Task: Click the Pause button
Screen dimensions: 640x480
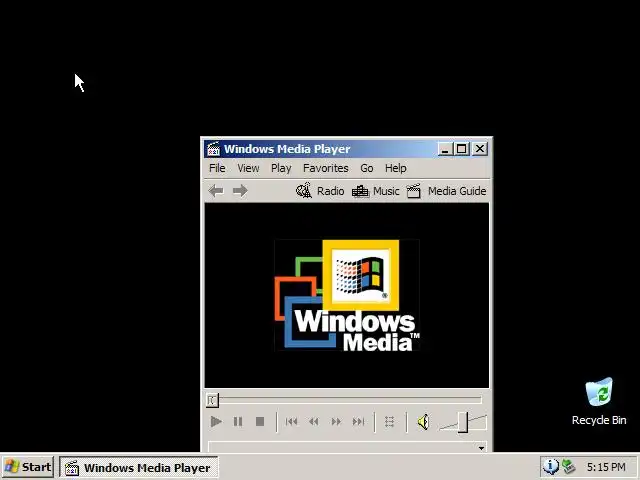Action: coord(238,421)
